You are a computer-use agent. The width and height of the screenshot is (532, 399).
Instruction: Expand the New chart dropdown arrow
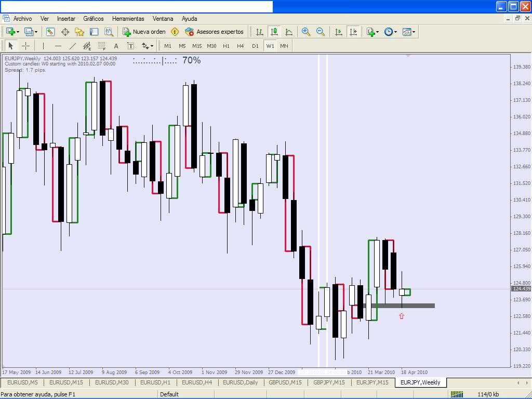pos(18,32)
